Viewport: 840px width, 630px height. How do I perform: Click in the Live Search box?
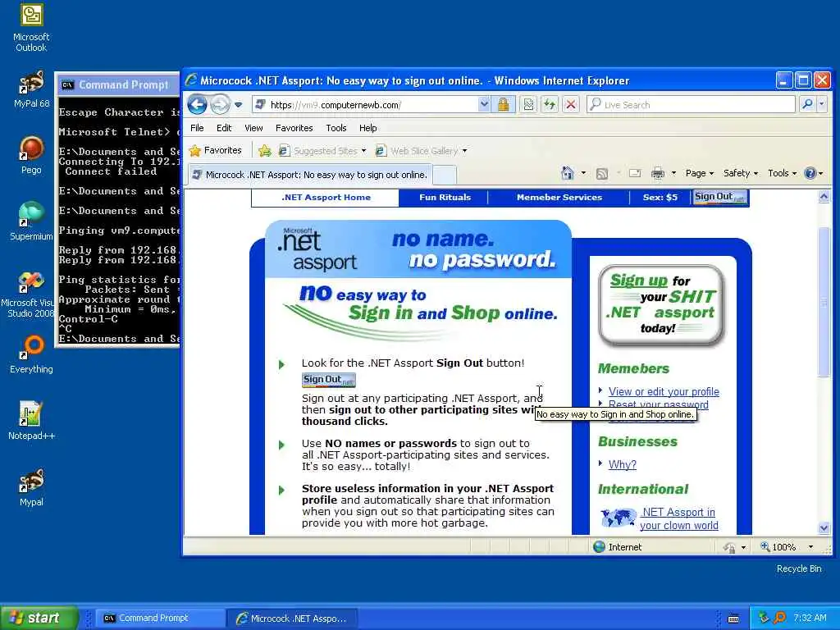coord(691,104)
